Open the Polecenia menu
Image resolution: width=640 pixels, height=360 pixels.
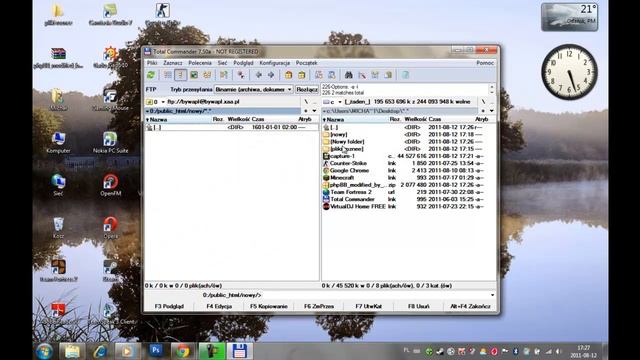(200, 63)
